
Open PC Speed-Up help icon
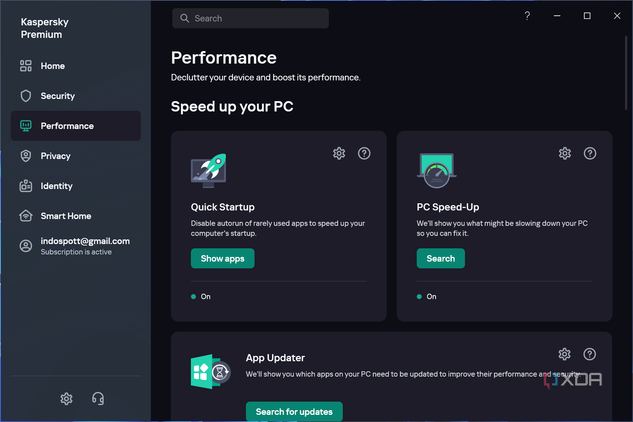pos(590,153)
